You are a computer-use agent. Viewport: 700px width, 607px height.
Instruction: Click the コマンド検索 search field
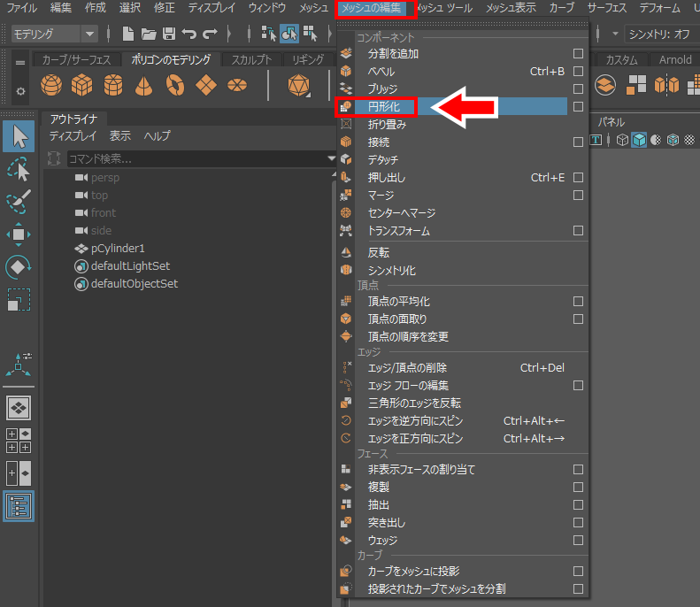[x=195, y=158]
